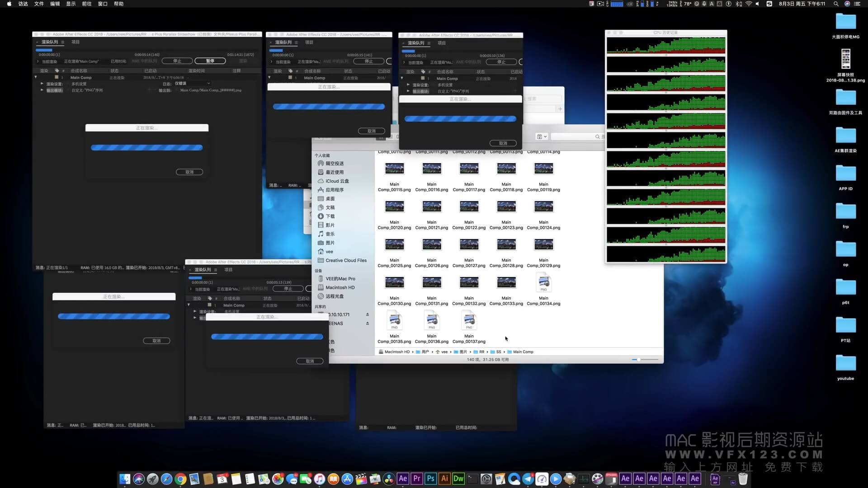868x488 pixels.
Task: Eject the EENAS shared volume
Action: [368, 324]
